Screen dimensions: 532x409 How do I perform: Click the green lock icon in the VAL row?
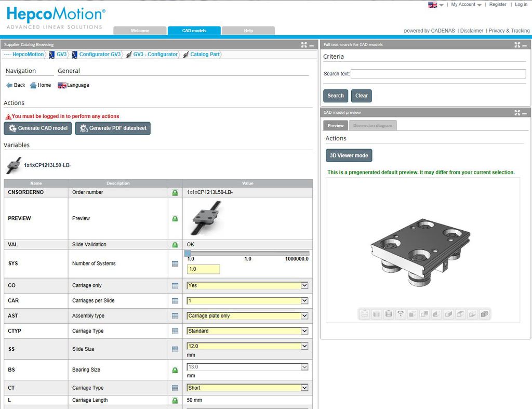point(175,244)
